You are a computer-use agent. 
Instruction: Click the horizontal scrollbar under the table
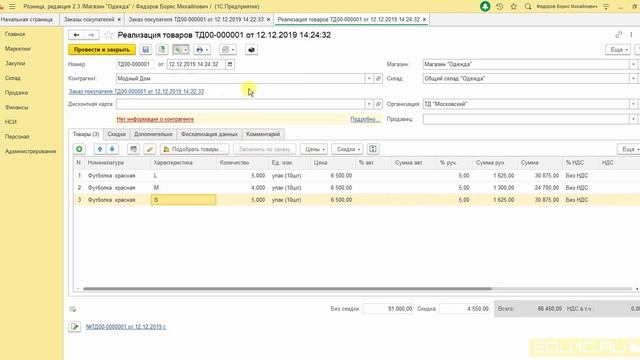click(x=287, y=289)
